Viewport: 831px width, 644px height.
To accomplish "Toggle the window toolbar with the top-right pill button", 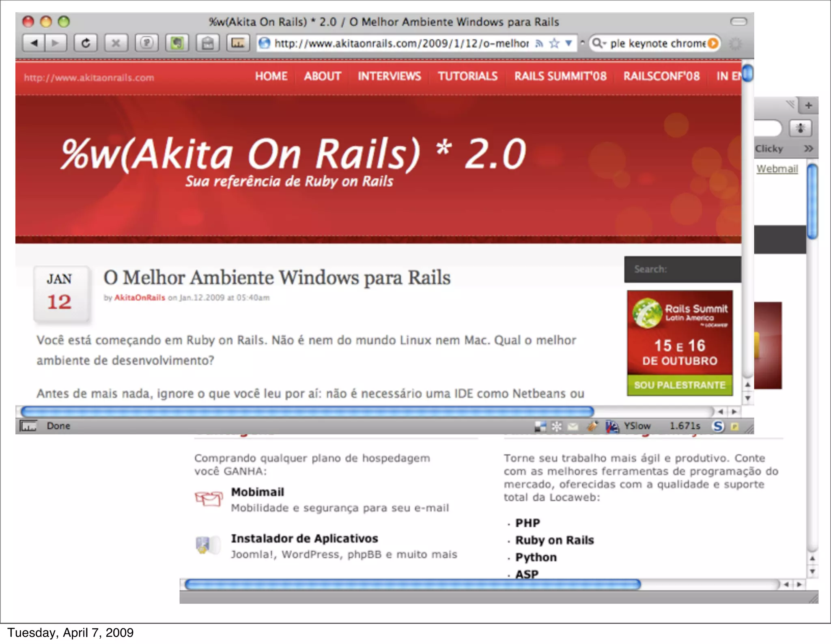I will pos(738,22).
